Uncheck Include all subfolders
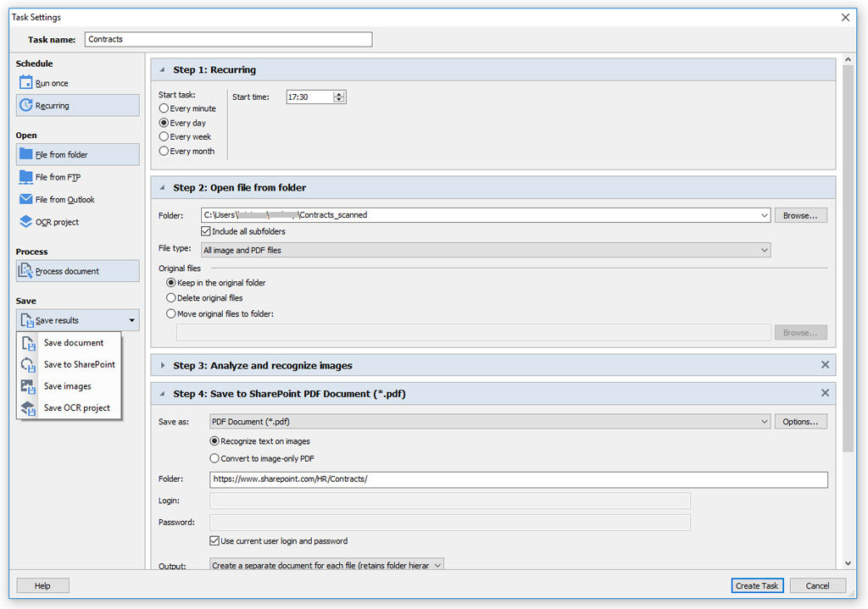Screen dimensions: 868x609 pos(206,231)
